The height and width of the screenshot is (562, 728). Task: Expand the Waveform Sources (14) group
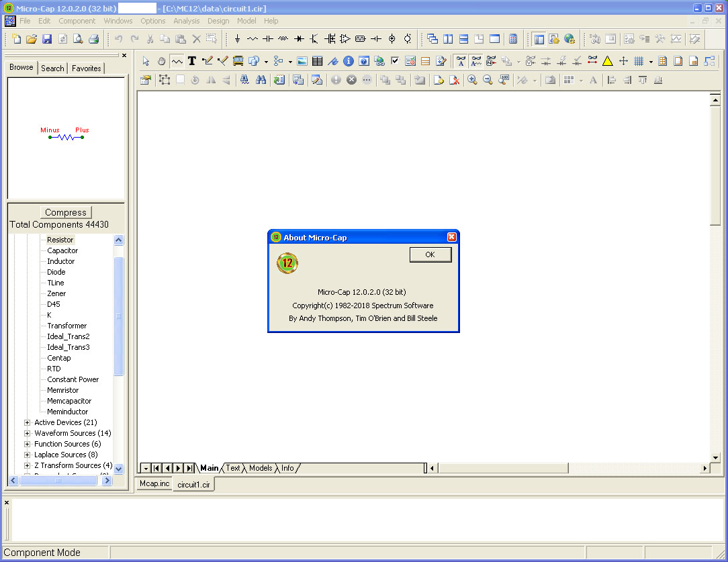click(x=27, y=434)
